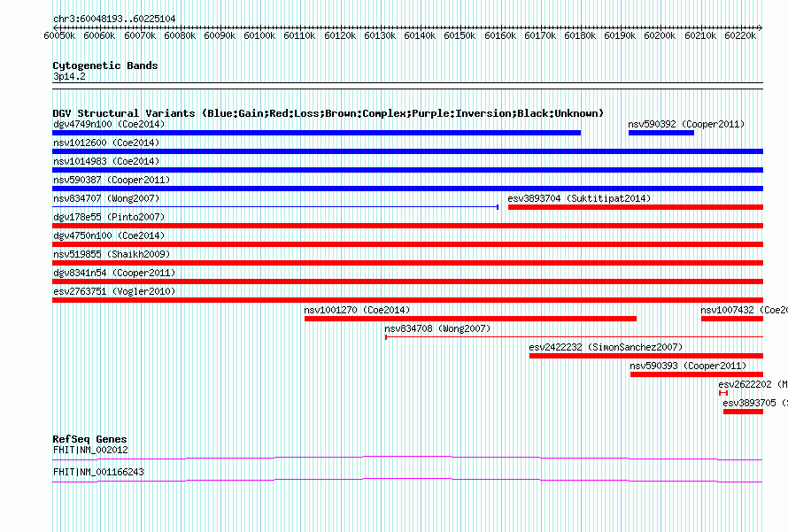Click the blue bar under nsv1012600

click(407, 151)
